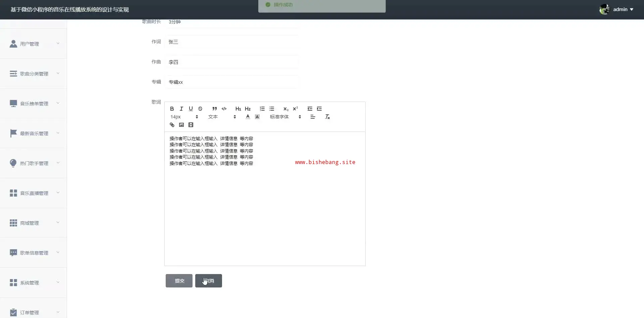Expand the 热门歌手管理 sidebar menu
Viewport: 644px width, 318px height.
coord(34,163)
